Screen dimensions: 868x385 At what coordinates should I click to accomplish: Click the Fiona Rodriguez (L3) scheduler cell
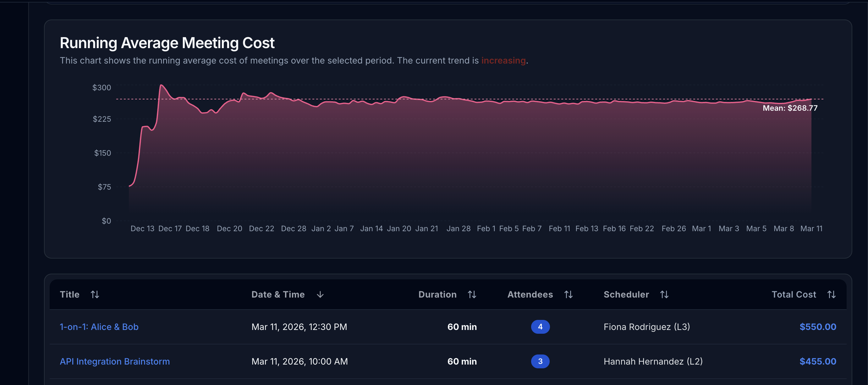[x=647, y=327]
